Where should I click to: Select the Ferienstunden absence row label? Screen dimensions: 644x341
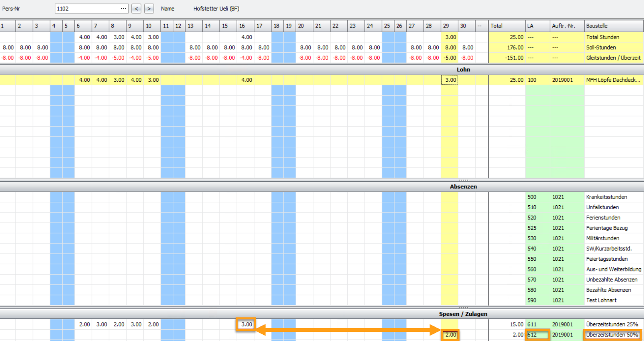coord(603,218)
